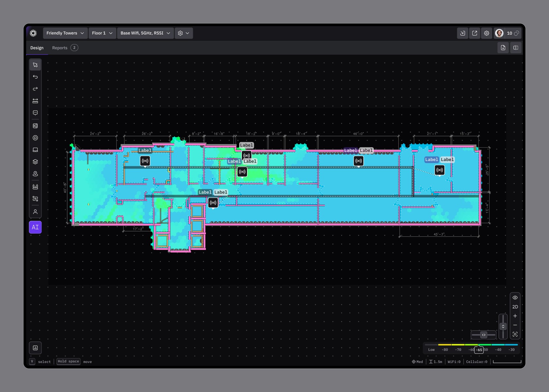Viewport: 549px width, 392px height.
Task: Open the user profile tool
Action: click(35, 212)
